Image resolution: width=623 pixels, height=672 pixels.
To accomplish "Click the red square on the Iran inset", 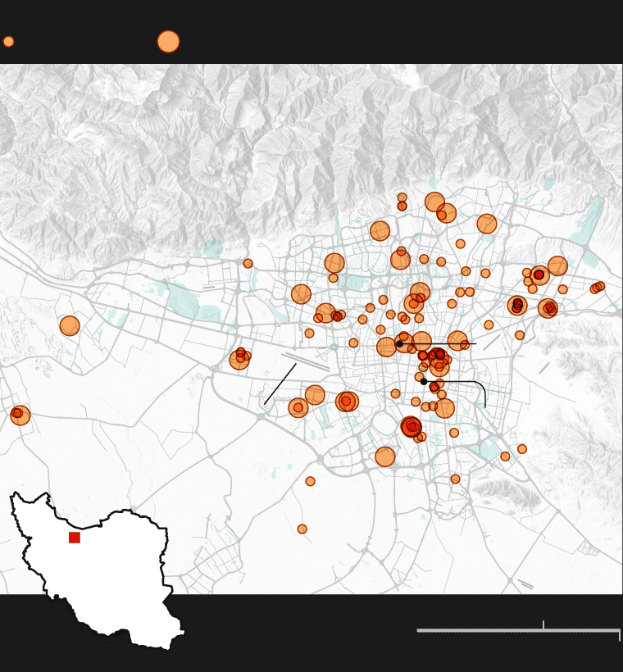I will click(x=75, y=538).
